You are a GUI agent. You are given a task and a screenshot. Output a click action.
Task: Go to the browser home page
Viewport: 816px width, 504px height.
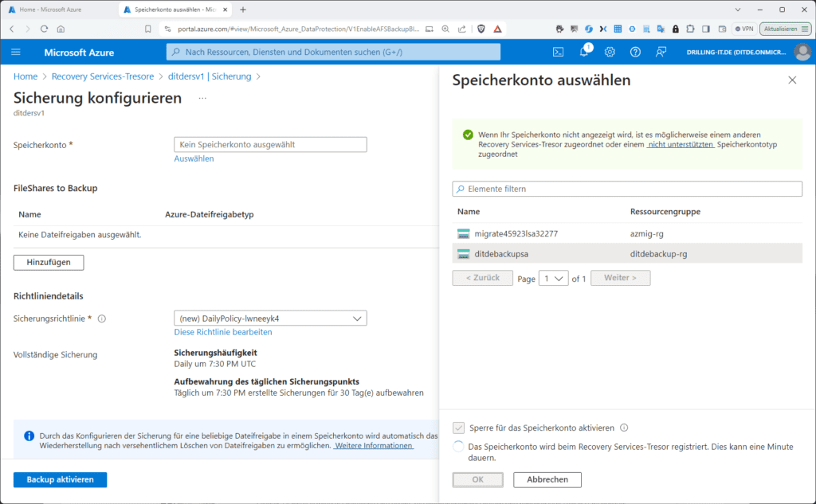coord(61,29)
